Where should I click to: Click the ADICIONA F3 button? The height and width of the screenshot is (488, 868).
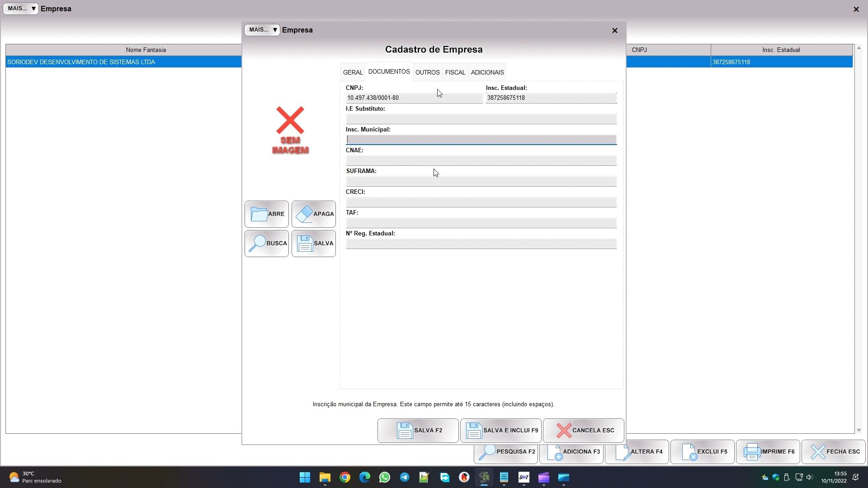[x=571, y=452]
